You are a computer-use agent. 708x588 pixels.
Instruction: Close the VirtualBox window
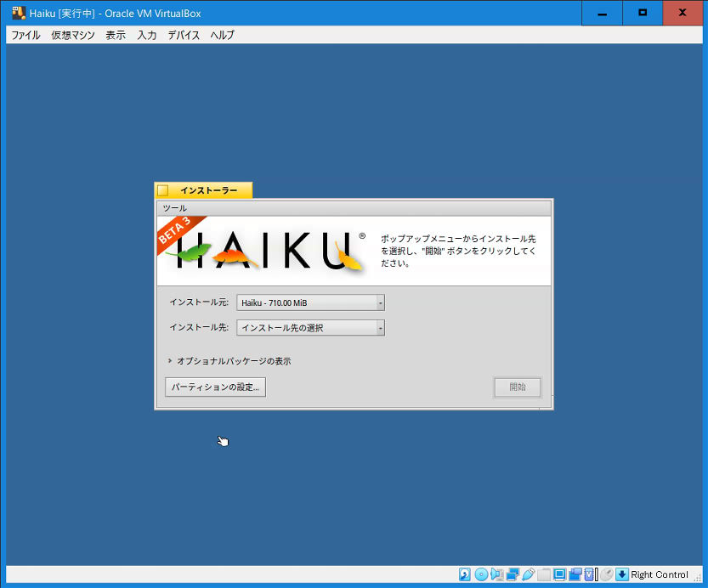tap(683, 13)
